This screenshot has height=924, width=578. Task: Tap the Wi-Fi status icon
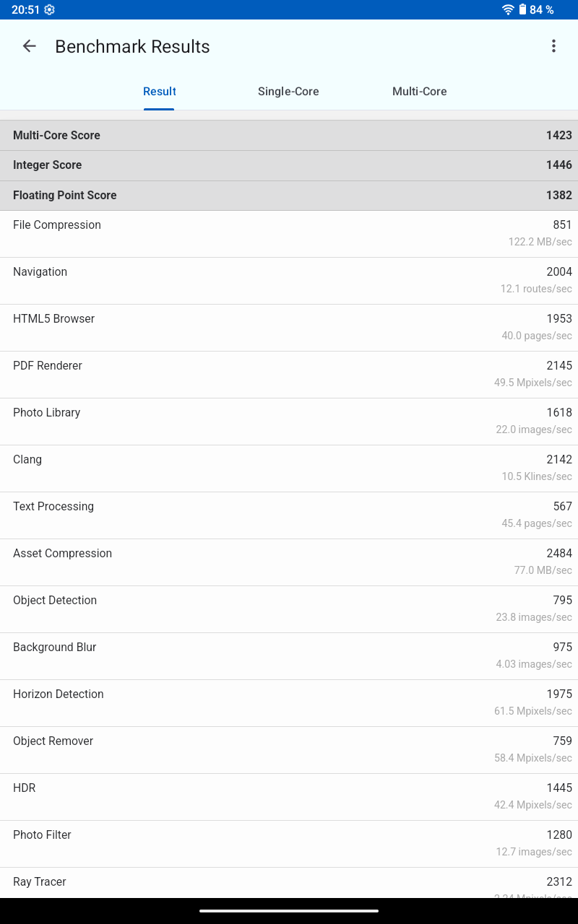(508, 10)
